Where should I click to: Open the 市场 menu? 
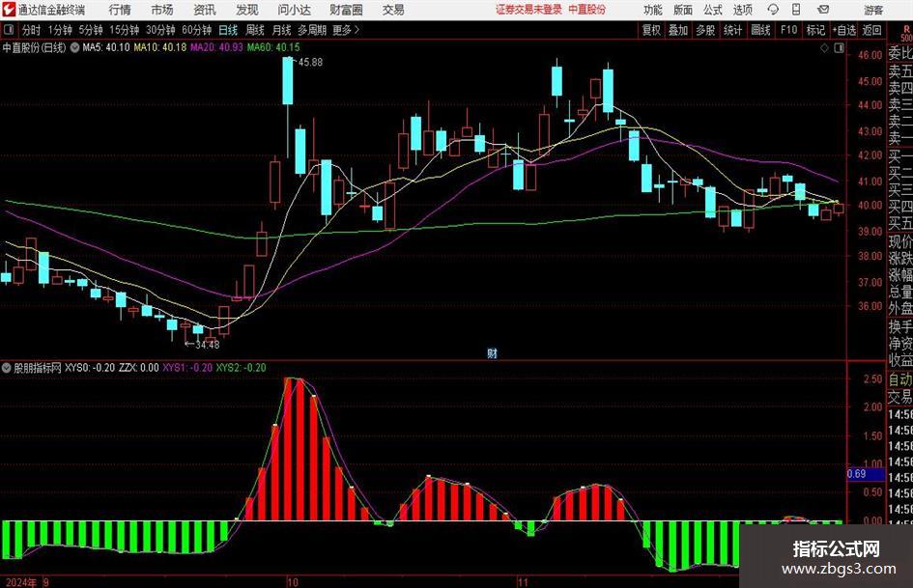[162, 10]
